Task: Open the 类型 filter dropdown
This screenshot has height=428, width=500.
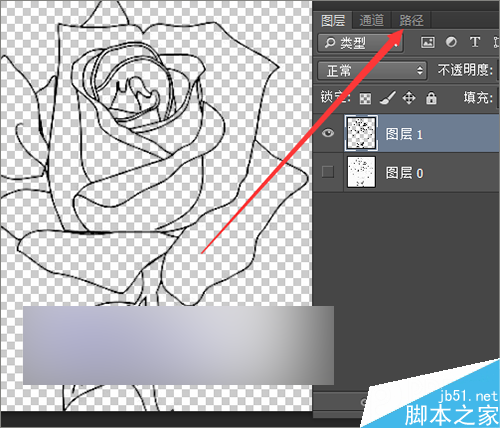Action: point(360,43)
